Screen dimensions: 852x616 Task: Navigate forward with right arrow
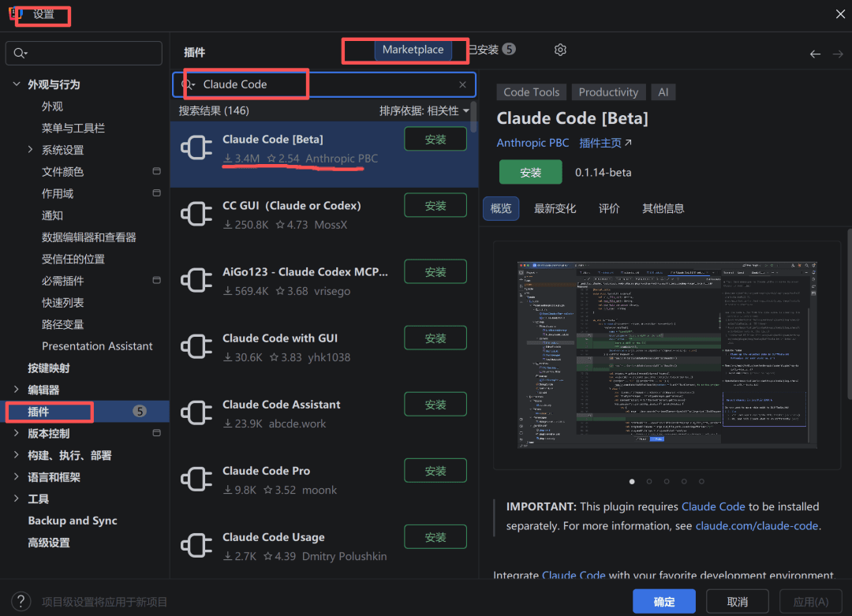(838, 54)
